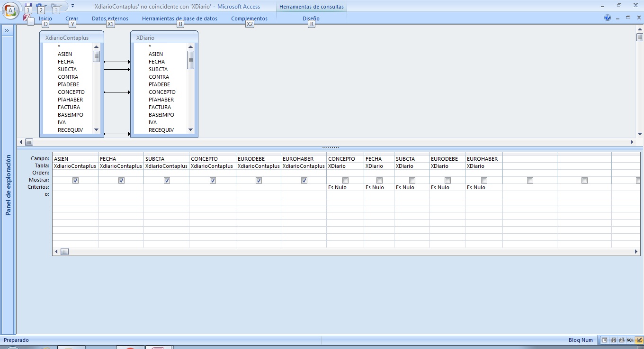
Task: Switch to PivotTable view from status bar
Action: pyautogui.click(x=613, y=340)
